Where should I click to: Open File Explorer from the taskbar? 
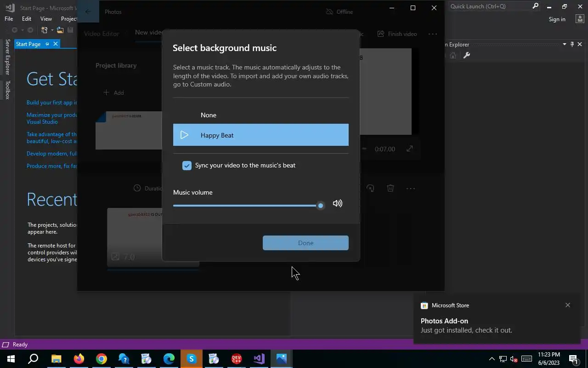[56, 359]
